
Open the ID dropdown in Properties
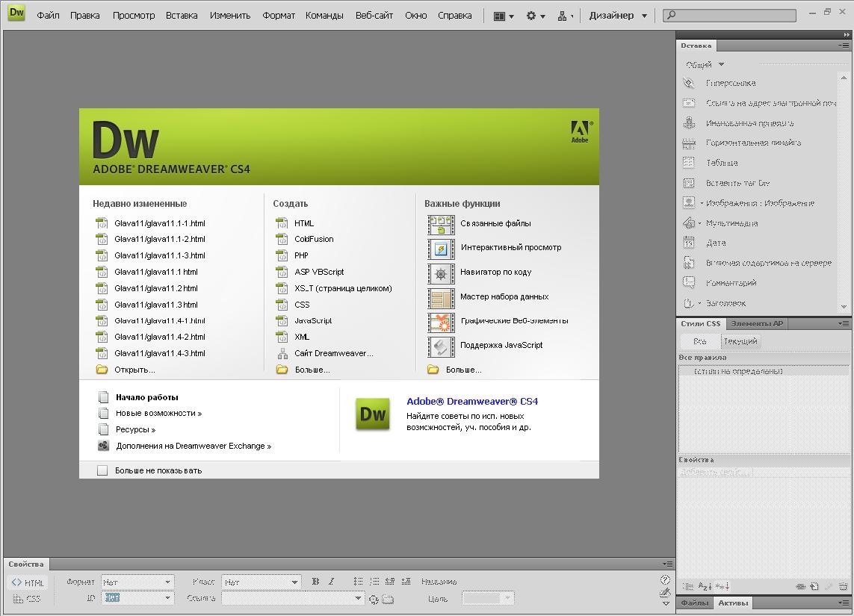pos(137,597)
